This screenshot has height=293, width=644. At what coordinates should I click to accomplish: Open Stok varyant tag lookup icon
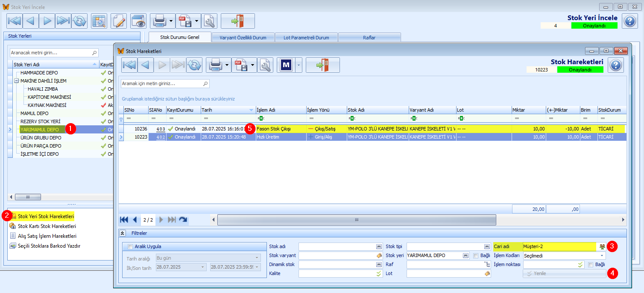[x=379, y=255]
